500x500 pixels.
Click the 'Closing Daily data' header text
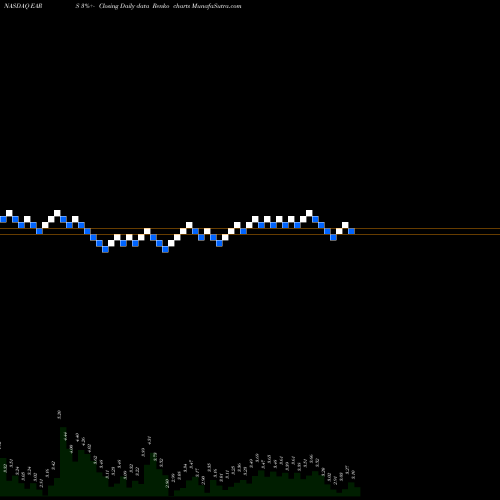pyautogui.click(x=124, y=6)
